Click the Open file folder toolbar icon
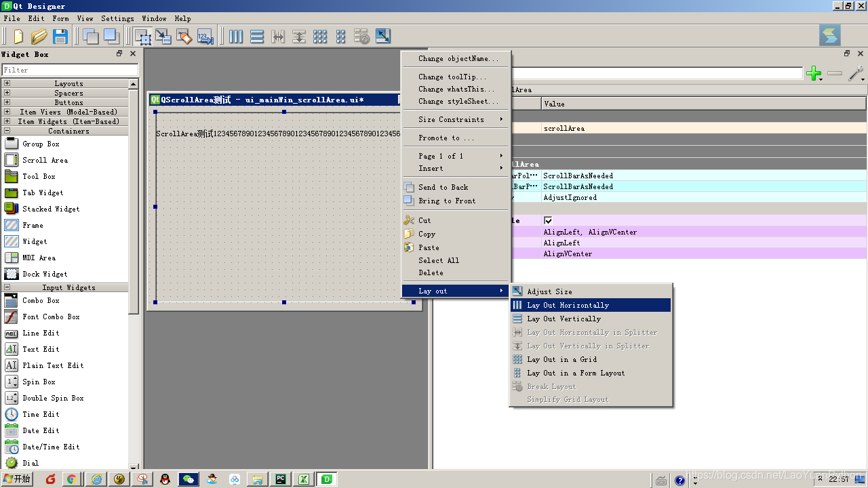Image resolution: width=868 pixels, height=488 pixels. click(x=39, y=36)
